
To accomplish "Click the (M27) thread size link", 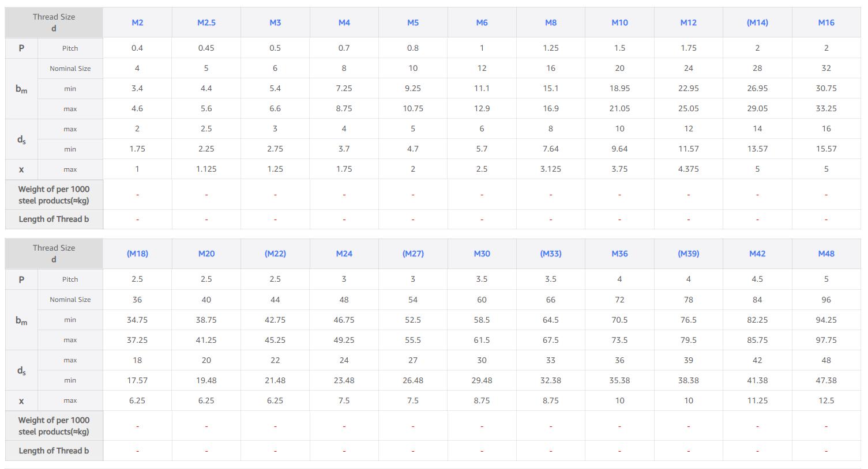I will point(413,254).
